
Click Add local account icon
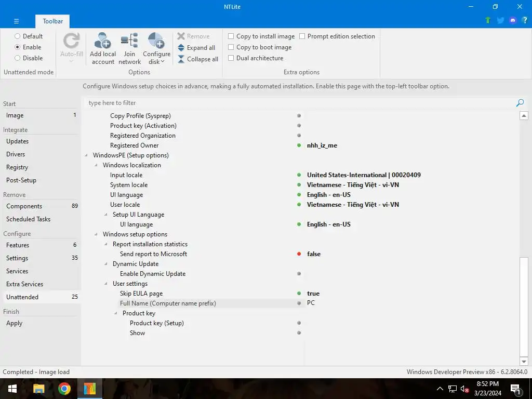pyautogui.click(x=103, y=41)
